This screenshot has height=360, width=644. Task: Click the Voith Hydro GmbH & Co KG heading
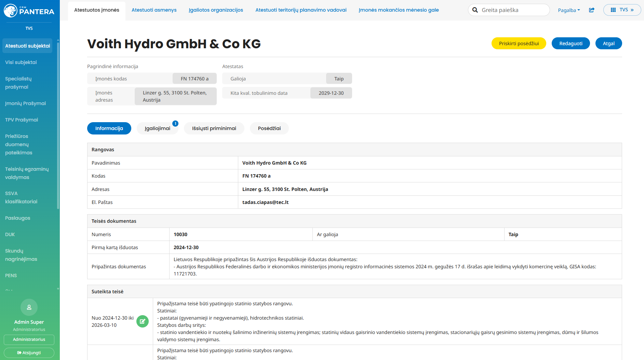click(174, 44)
